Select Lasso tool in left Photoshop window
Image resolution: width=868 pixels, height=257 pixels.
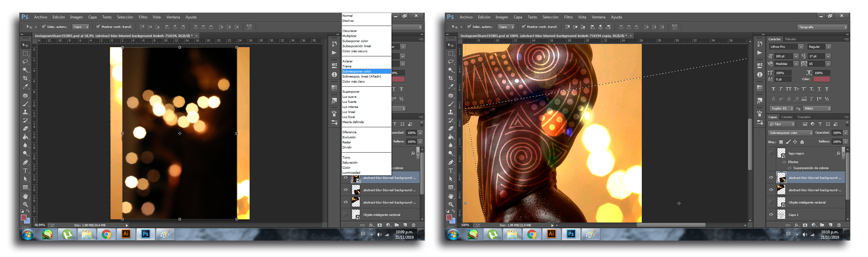click(25, 62)
